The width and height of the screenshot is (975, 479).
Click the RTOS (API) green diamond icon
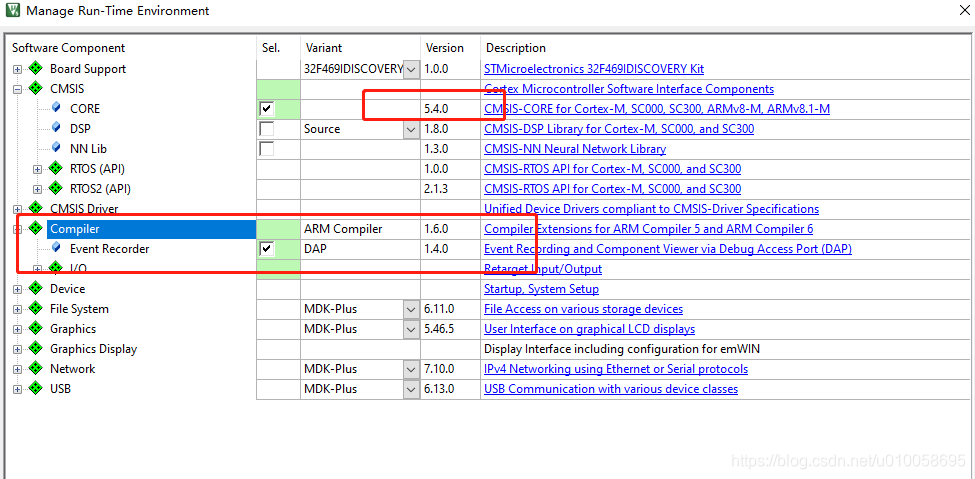point(55,169)
